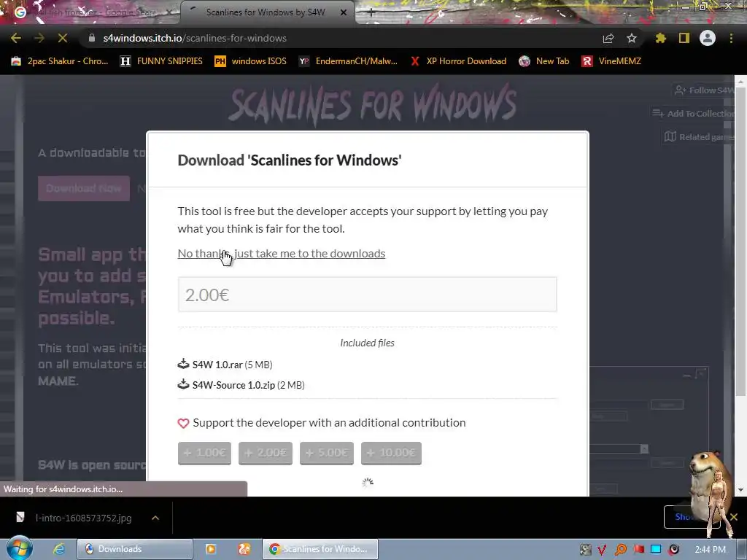Open the 2pac Shakur bookmark
The image size is (747, 560).
(60, 61)
